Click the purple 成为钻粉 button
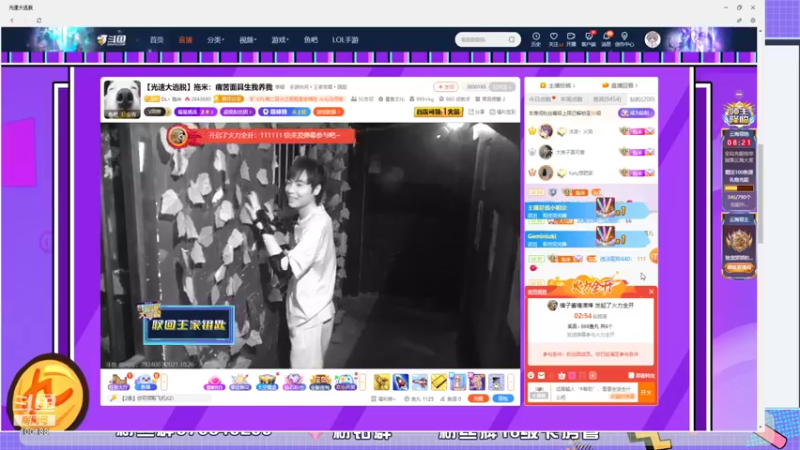This screenshot has height=450, width=800. click(636, 113)
